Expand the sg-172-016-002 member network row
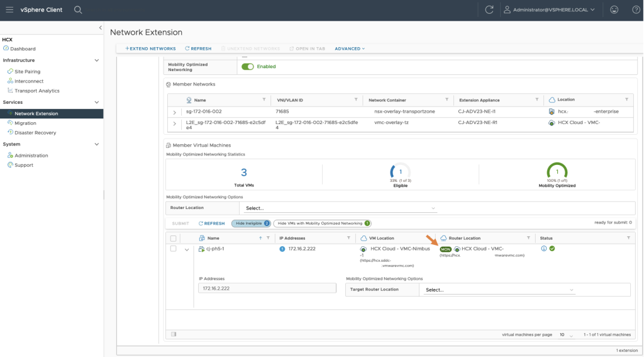This screenshot has width=644, height=357. tap(175, 111)
